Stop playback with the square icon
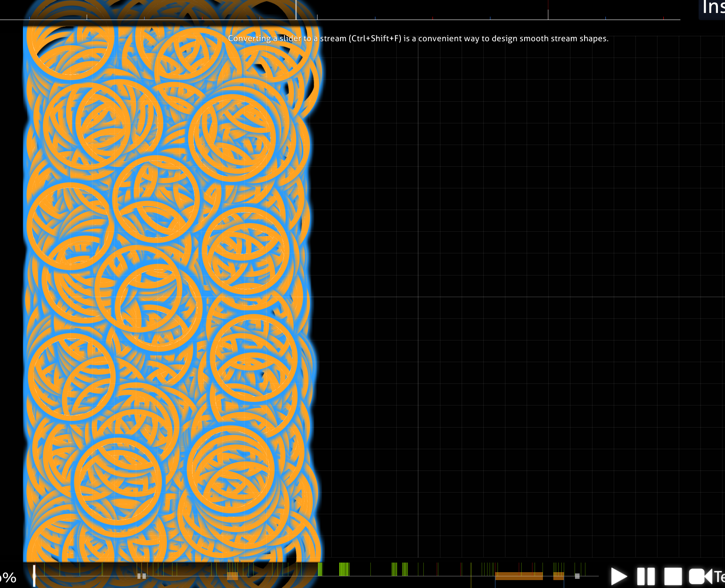This screenshot has height=588, width=725. (x=673, y=577)
